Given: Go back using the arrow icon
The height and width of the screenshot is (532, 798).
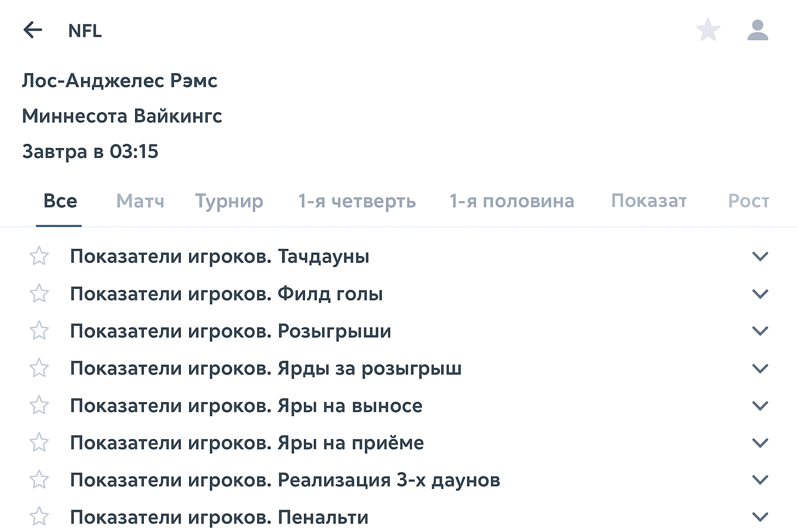Looking at the screenshot, I should coord(33,30).
